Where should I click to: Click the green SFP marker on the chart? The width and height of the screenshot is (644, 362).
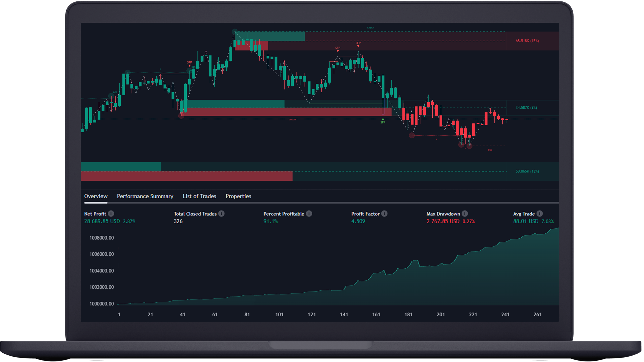[x=383, y=121]
